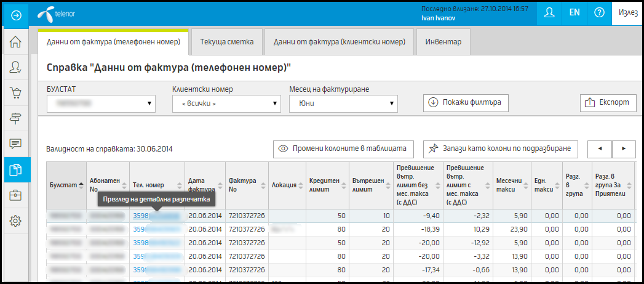The width and height of the screenshot is (644, 284).
Task: Go to next columns with right arrow
Action: coord(624,149)
